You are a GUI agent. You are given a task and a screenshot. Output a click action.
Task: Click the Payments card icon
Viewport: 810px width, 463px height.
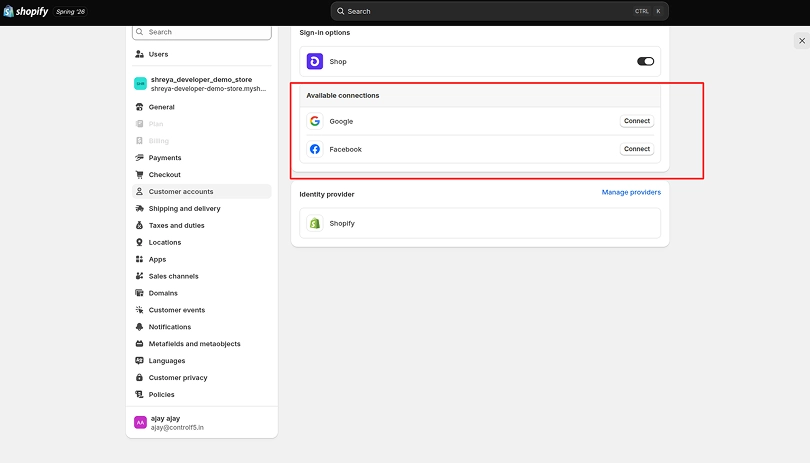[139, 158]
